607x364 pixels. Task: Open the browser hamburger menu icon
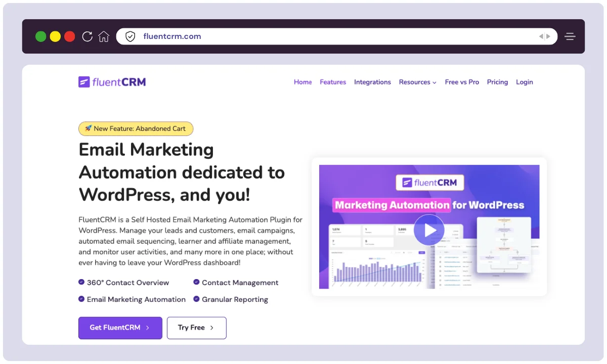click(570, 36)
